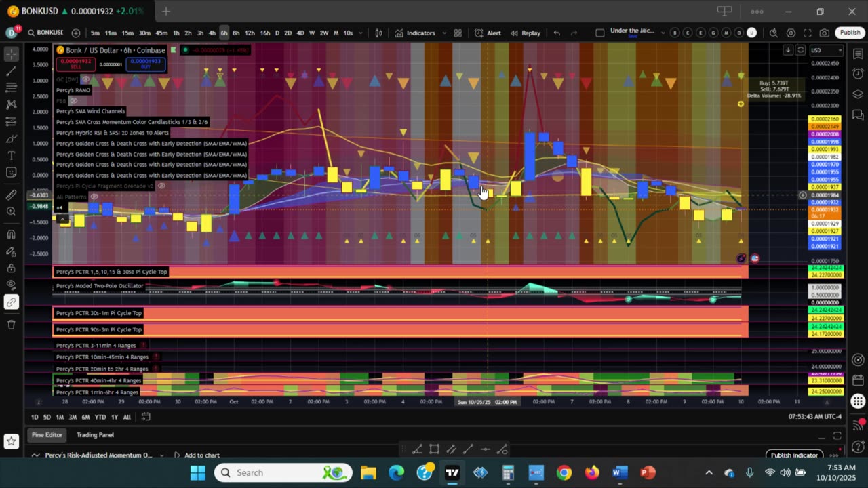The height and width of the screenshot is (488, 868).
Task: Expand the indicator legend collapse arrow
Action: click(62, 219)
